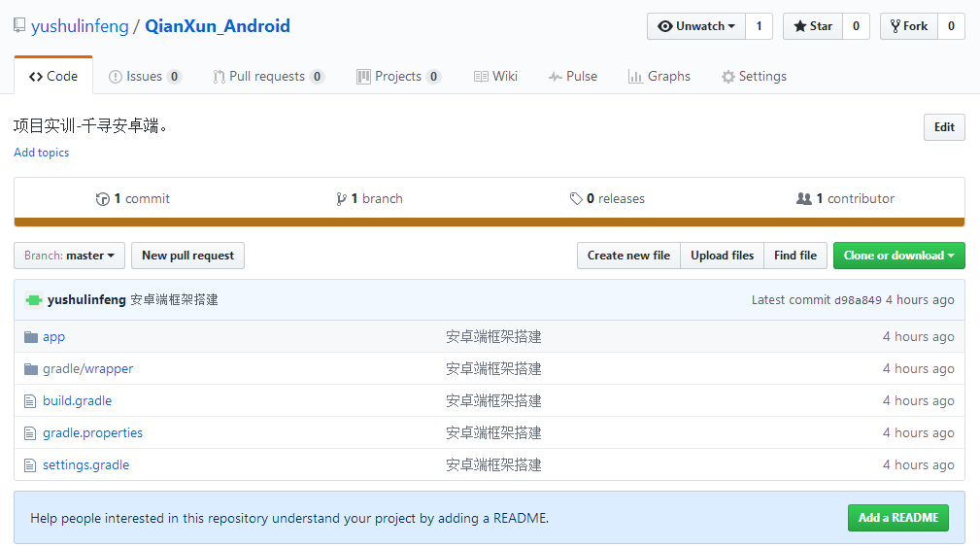
Task: Open latest commit message 安卓端框架搭建 in header
Action: pos(174,300)
